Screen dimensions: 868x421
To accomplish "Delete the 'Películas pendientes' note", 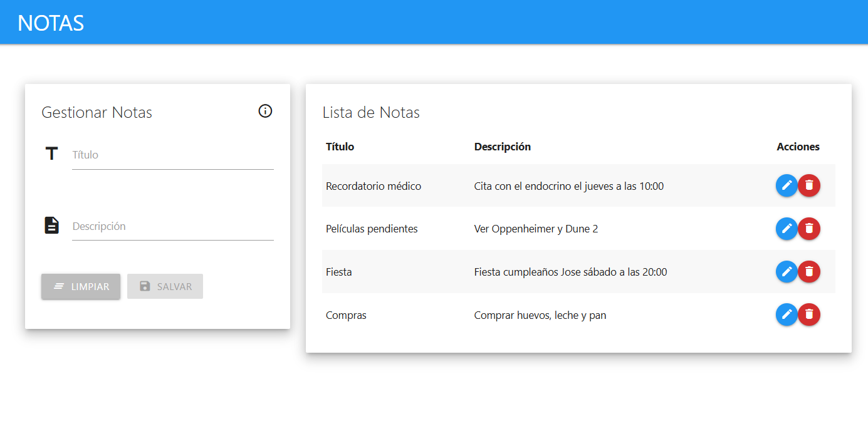I will [809, 229].
